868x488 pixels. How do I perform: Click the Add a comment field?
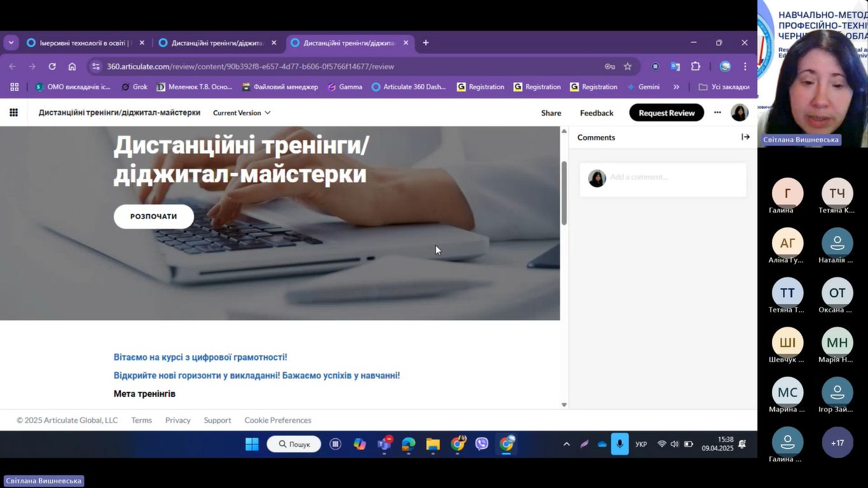[x=674, y=178]
